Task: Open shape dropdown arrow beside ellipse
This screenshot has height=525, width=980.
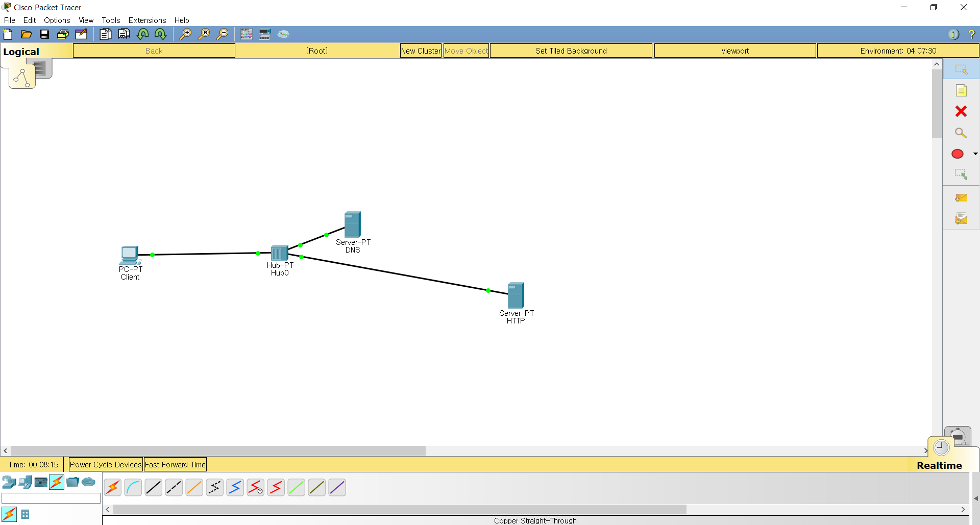Action: [975, 154]
